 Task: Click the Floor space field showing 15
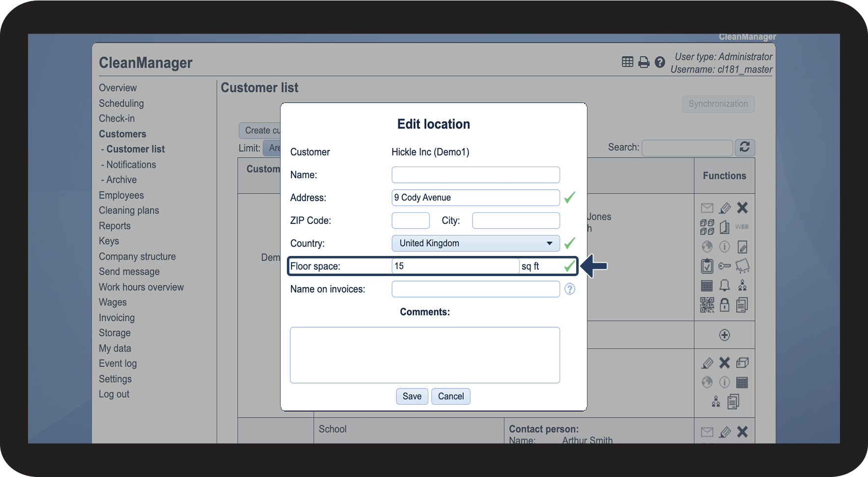click(455, 266)
